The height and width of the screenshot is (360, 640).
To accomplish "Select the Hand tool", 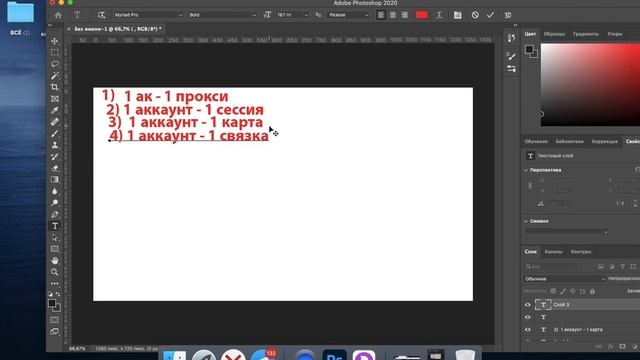I will [54, 260].
